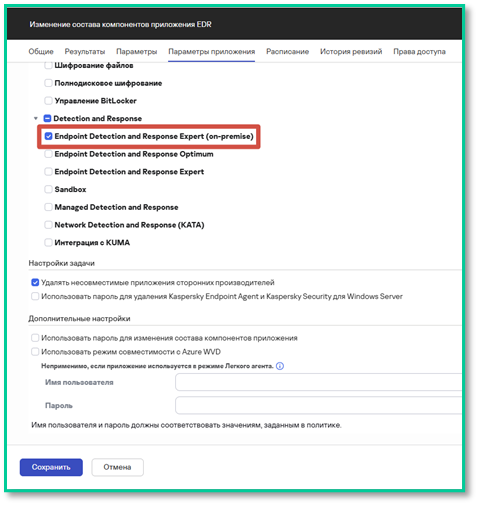Check Managed Detection and Response
Screen dimensions: 478x505
[x=48, y=207]
